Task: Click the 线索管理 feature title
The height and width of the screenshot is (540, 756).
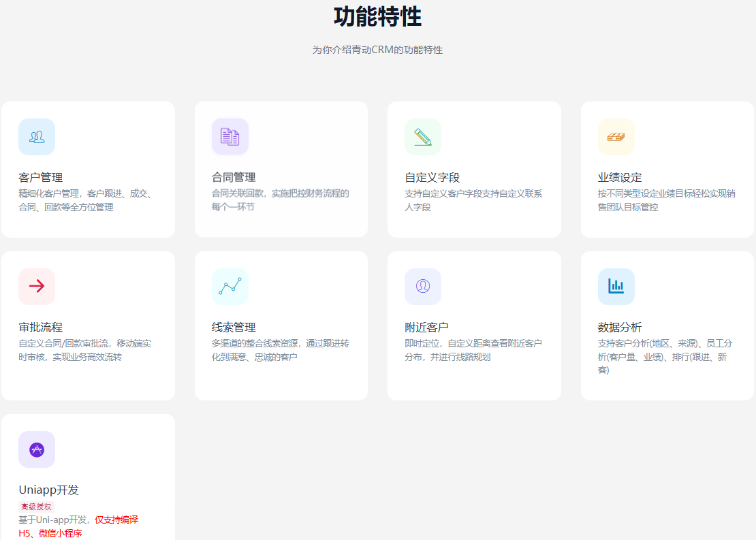Action: tap(234, 328)
